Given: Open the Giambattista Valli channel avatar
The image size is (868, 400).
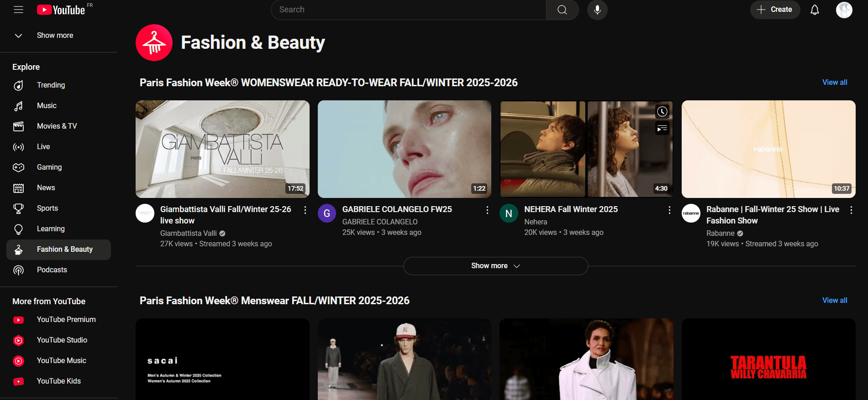Looking at the screenshot, I should click(145, 213).
